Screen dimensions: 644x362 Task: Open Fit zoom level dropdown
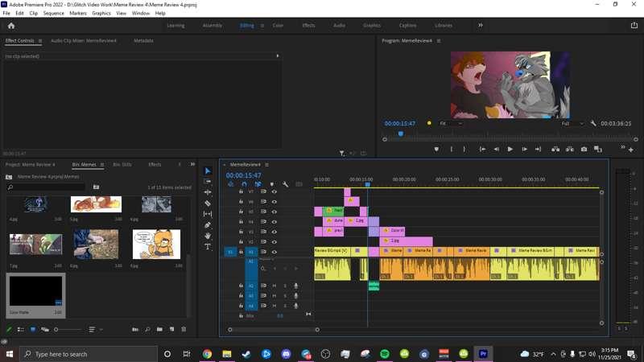pos(451,123)
